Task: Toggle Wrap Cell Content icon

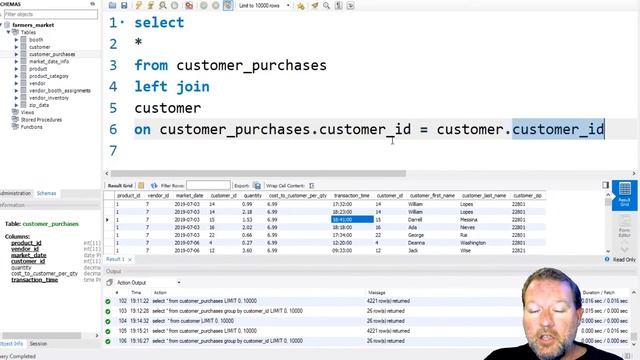Action: pos(312,186)
